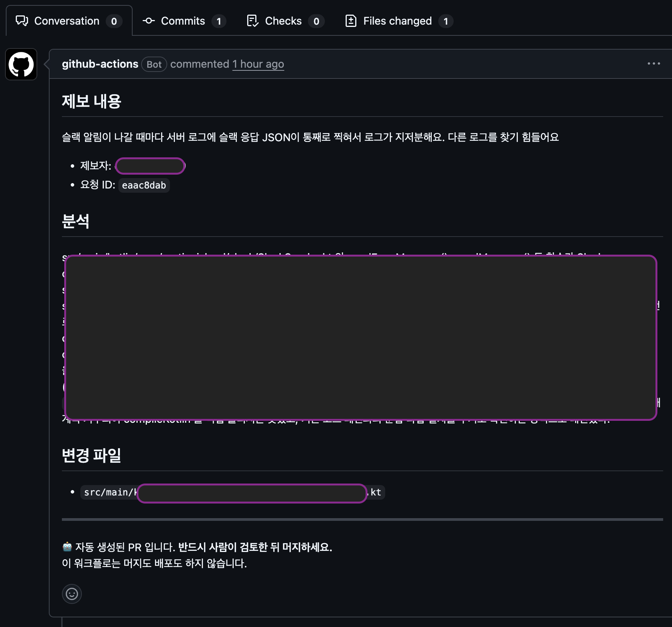Click the robot emoji before '자동 생성된 PR'
Viewport: 672px width, 627px height.
click(67, 547)
